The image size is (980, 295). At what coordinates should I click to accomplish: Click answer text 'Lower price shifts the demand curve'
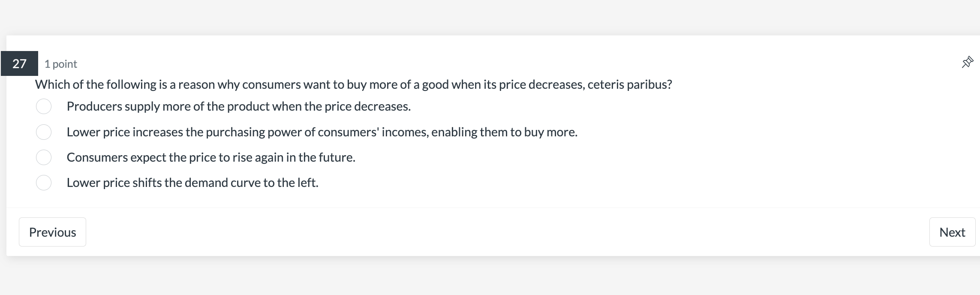(192, 183)
